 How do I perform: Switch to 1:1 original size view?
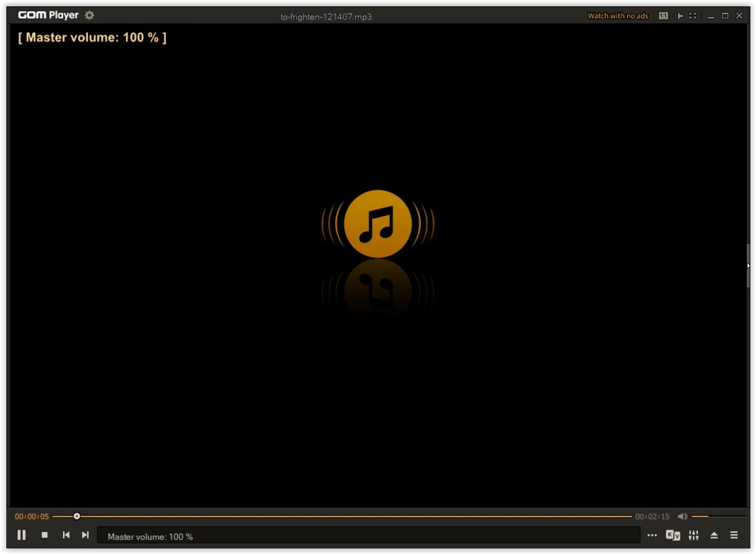click(663, 16)
